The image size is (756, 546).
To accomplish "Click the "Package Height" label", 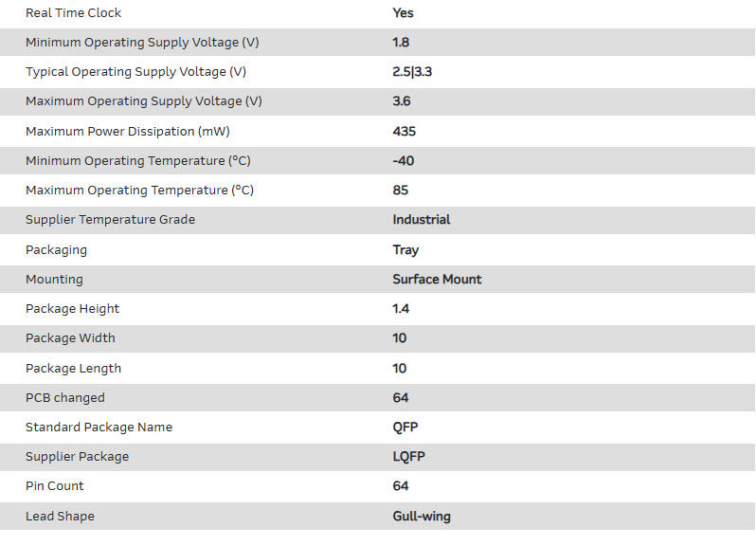I will (73, 309).
